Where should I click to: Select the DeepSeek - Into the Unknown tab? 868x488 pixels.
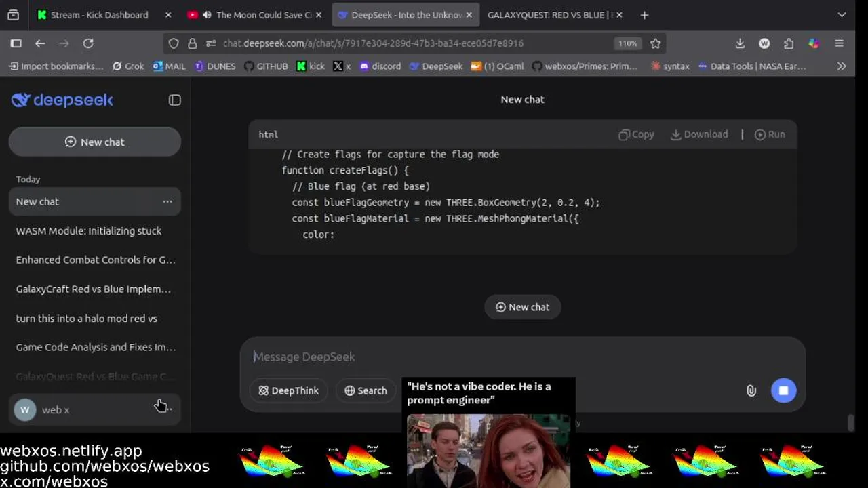point(406,14)
